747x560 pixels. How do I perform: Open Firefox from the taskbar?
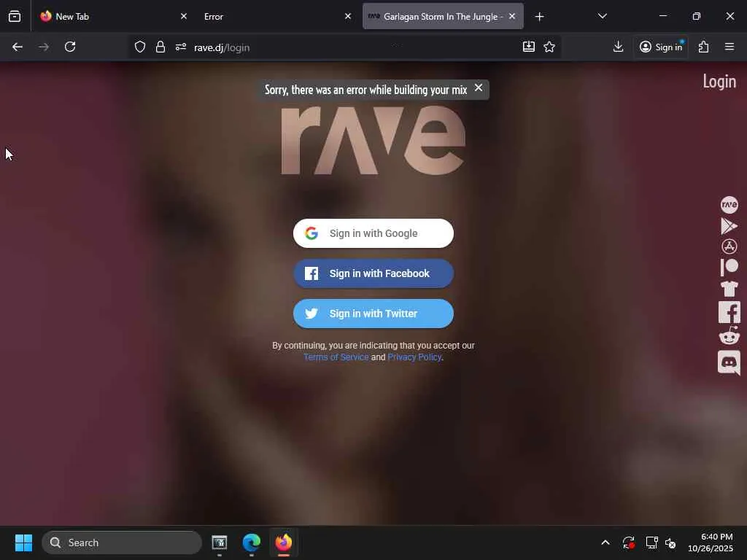point(284,542)
